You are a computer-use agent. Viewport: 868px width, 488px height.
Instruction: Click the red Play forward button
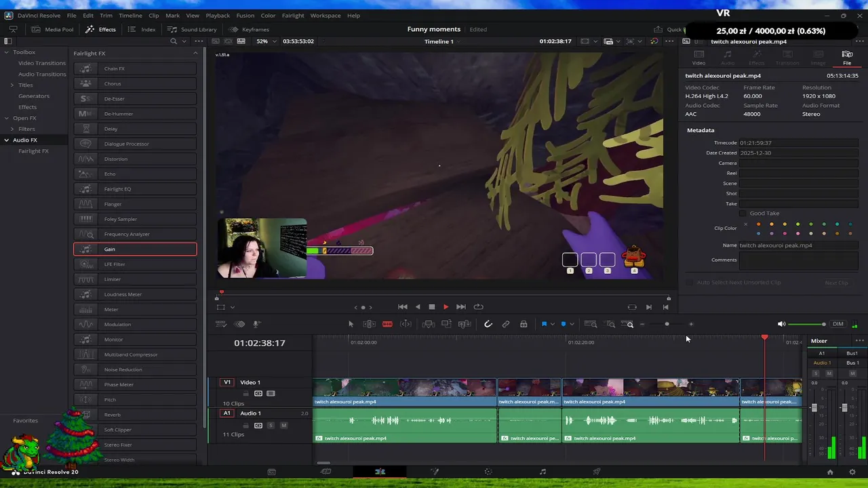(446, 307)
